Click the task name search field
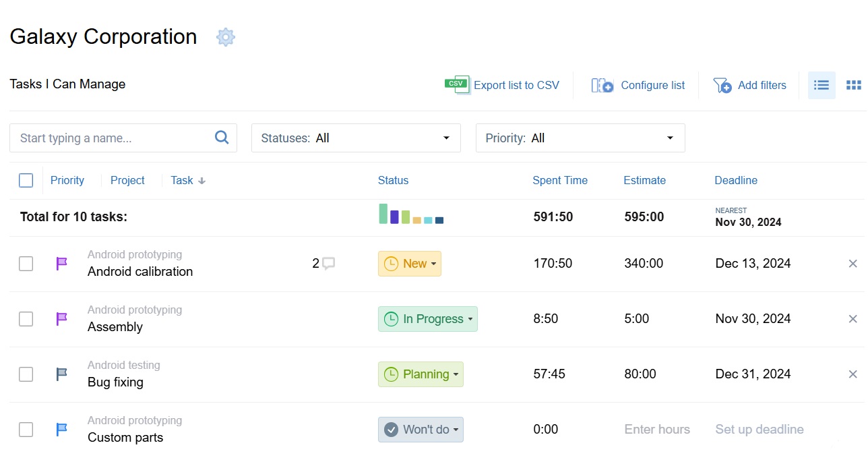This screenshot has height=464, width=868. coord(123,138)
